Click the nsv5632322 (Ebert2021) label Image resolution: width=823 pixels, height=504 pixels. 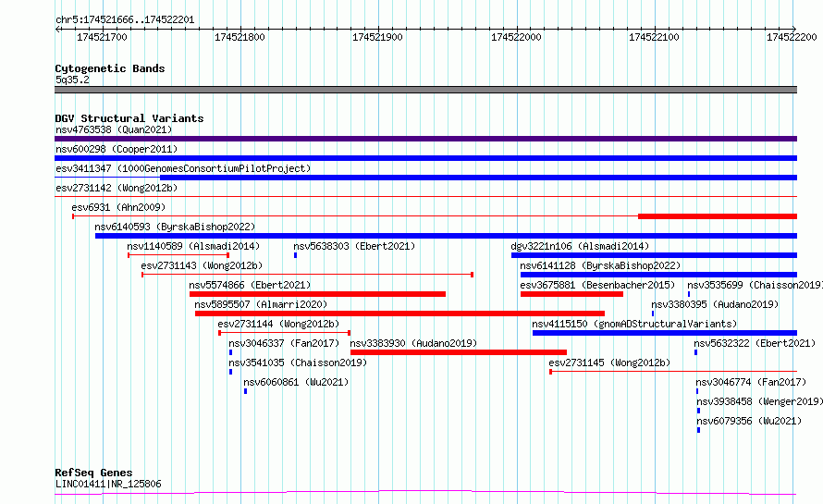click(755, 343)
